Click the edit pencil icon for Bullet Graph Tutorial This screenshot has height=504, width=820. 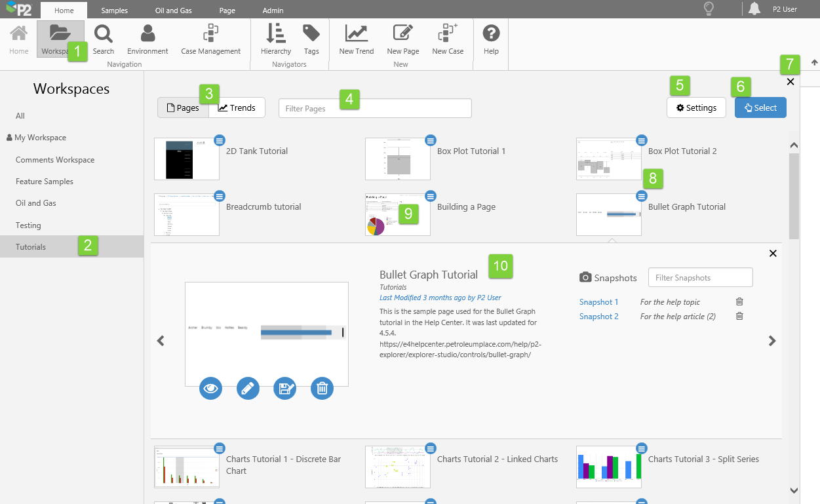point(248,388)
